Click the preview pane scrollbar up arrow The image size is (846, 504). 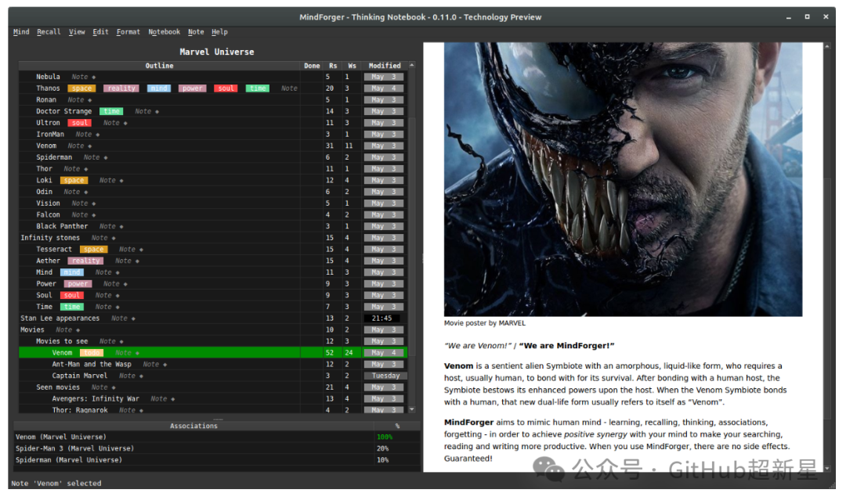tap(826, 46)
